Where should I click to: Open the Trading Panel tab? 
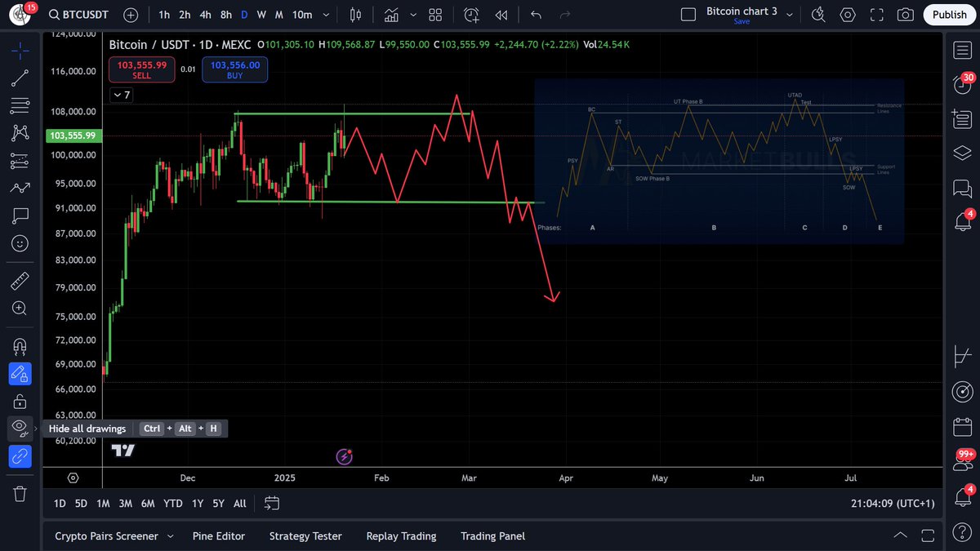pyautogui.click(x=492, y=536)
